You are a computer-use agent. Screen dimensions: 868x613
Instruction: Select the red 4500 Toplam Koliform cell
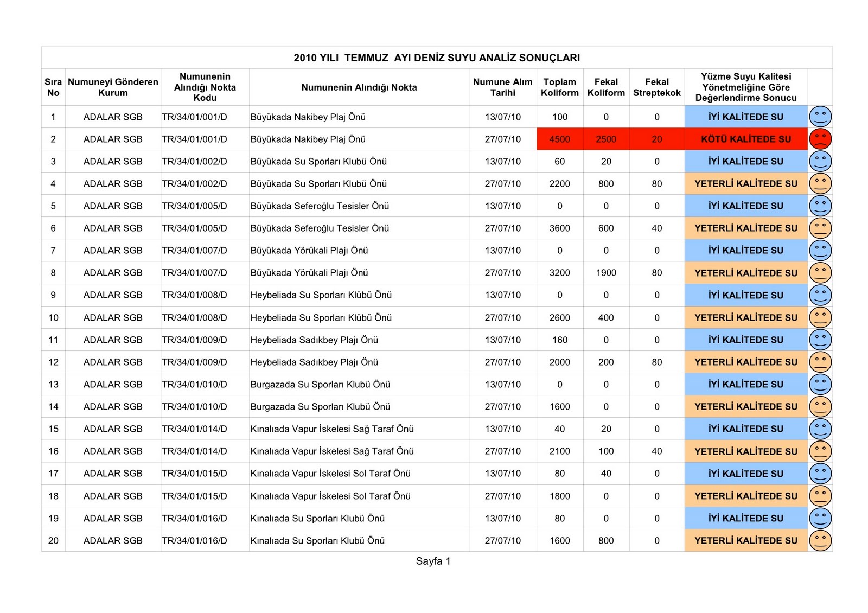[559, 139]
